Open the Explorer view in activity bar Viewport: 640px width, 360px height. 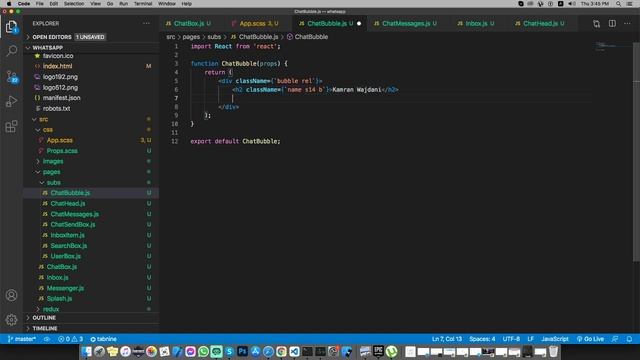(x=11, y=27)
